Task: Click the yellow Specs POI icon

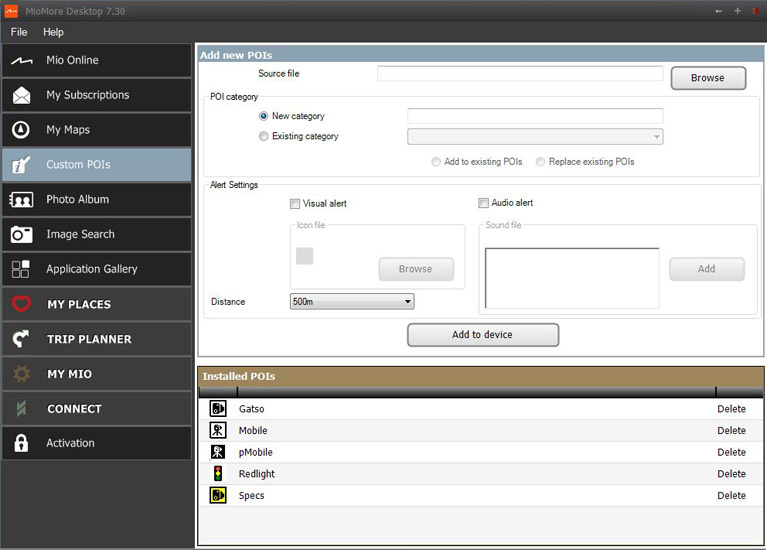Action: click(x=218, y=495)
